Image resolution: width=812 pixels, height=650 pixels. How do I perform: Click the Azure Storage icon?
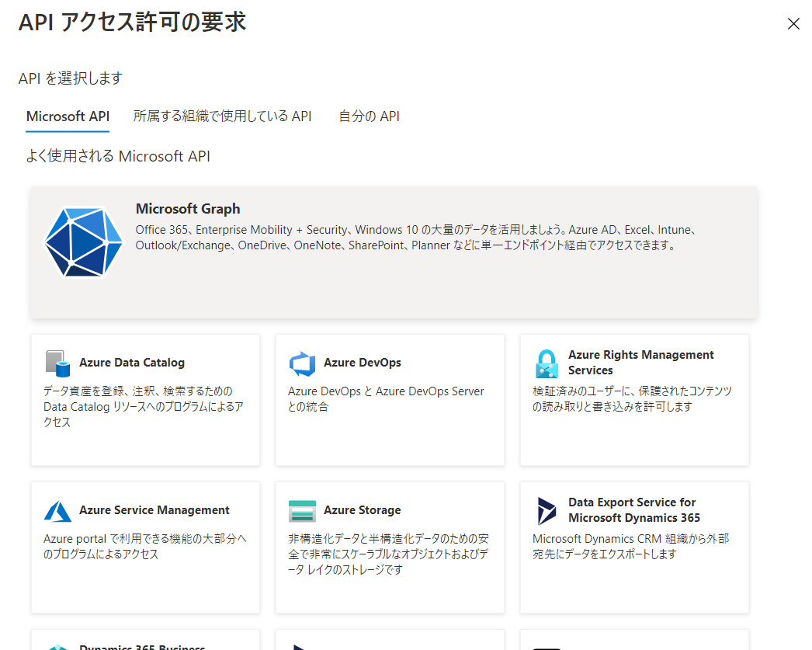point(303,511)
